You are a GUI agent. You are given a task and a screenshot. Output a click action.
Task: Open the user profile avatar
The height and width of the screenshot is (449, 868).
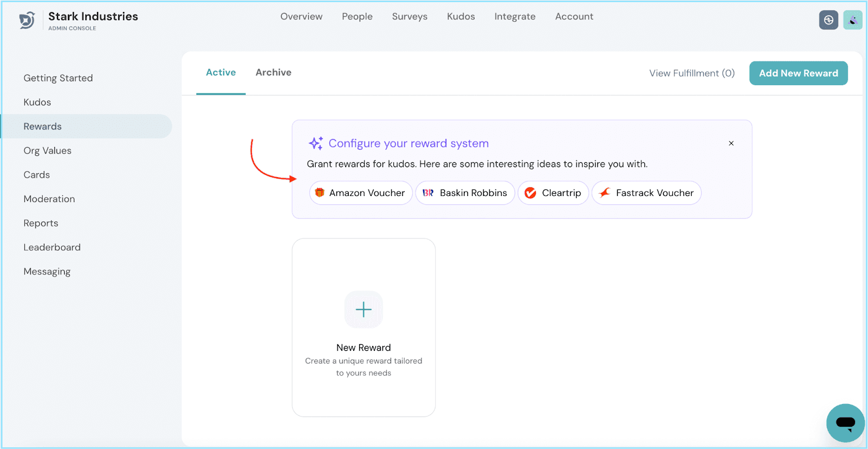point(852,20)
